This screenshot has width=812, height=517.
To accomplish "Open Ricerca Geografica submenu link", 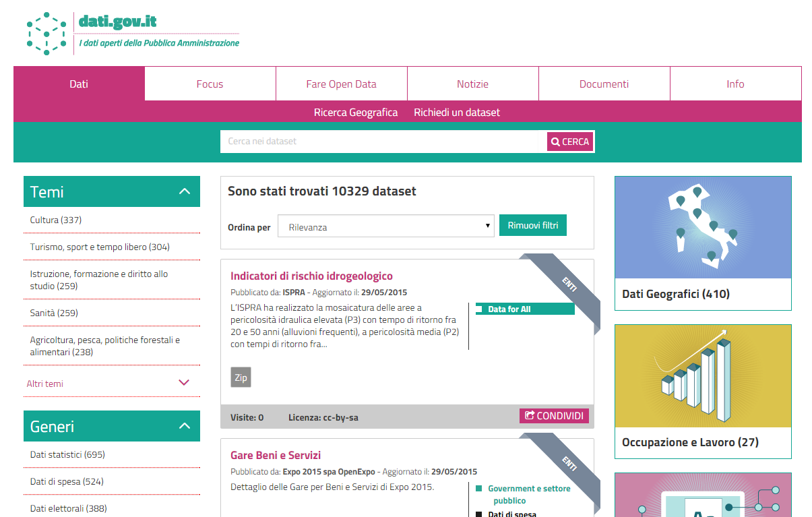I will (356, 113).
